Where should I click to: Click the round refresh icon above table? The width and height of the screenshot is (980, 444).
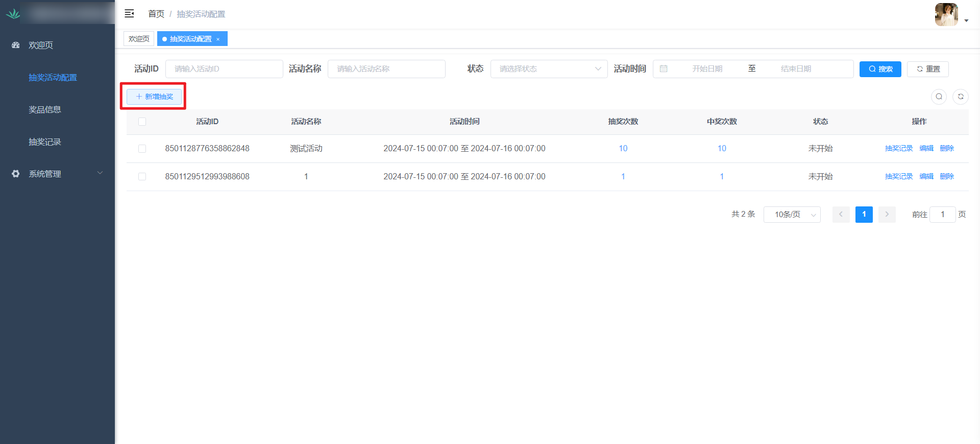960,97
